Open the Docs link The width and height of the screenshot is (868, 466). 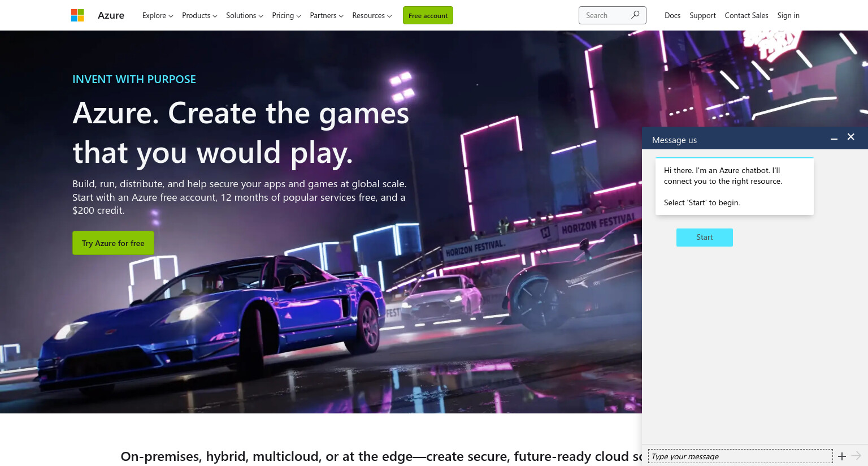[x=672, y=15]
